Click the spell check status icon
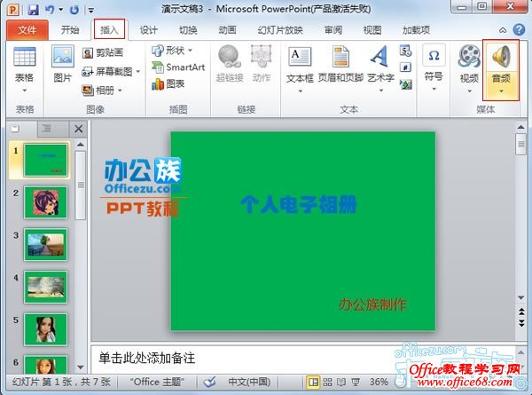The image size is (532, 395). (210, 382)
